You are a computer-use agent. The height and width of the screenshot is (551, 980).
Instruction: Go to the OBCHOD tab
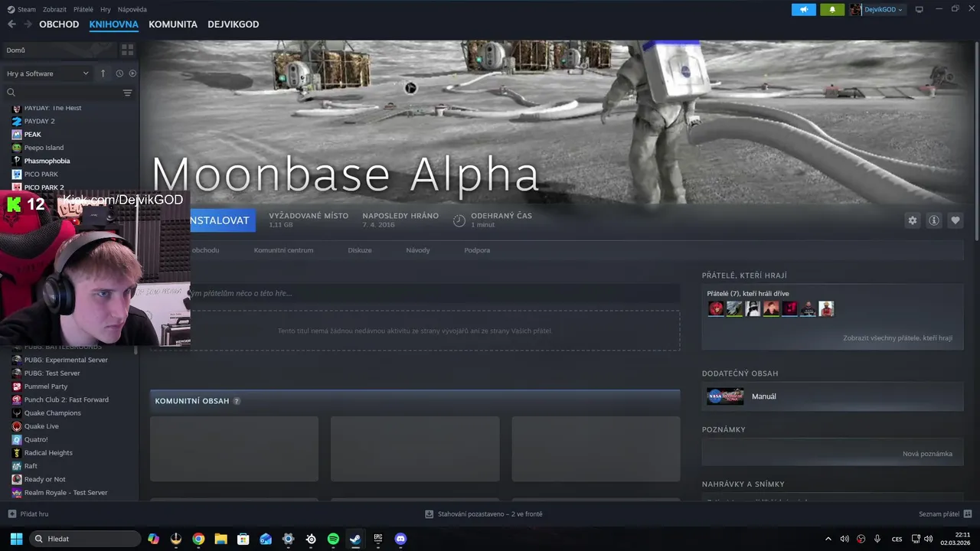(x=59, y=24)
